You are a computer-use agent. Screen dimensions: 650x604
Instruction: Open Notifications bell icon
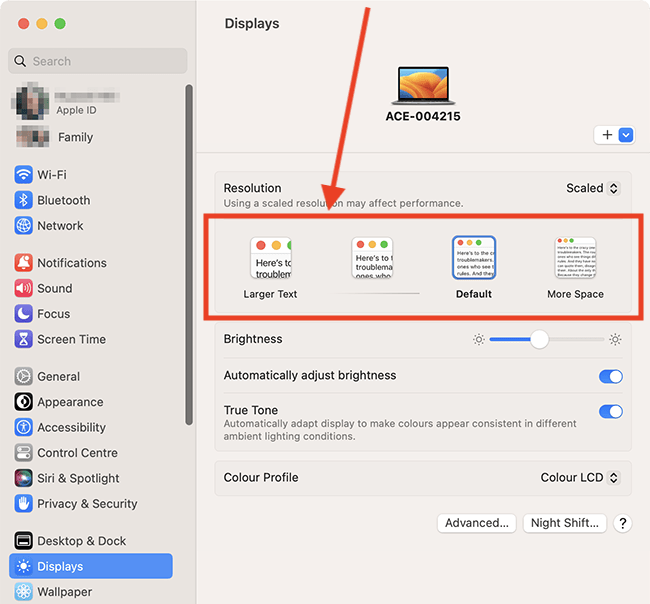24,263
